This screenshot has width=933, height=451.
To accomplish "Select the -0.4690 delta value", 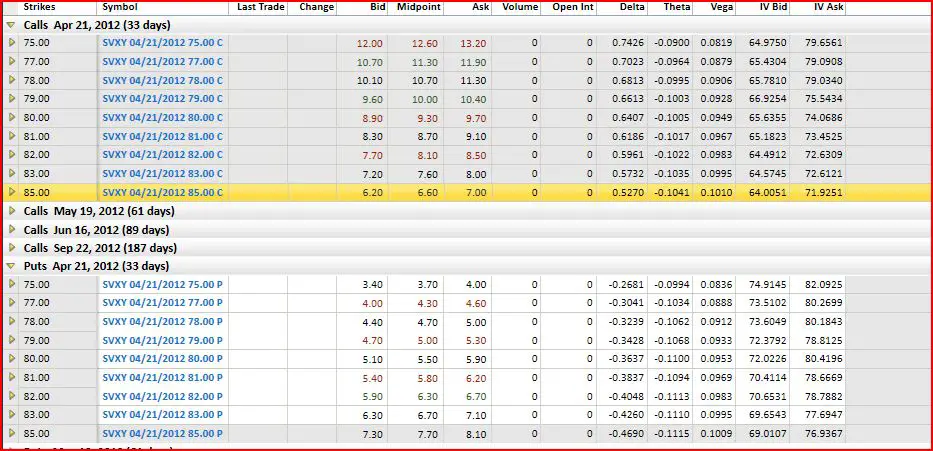I will click(x=626, y=434).
